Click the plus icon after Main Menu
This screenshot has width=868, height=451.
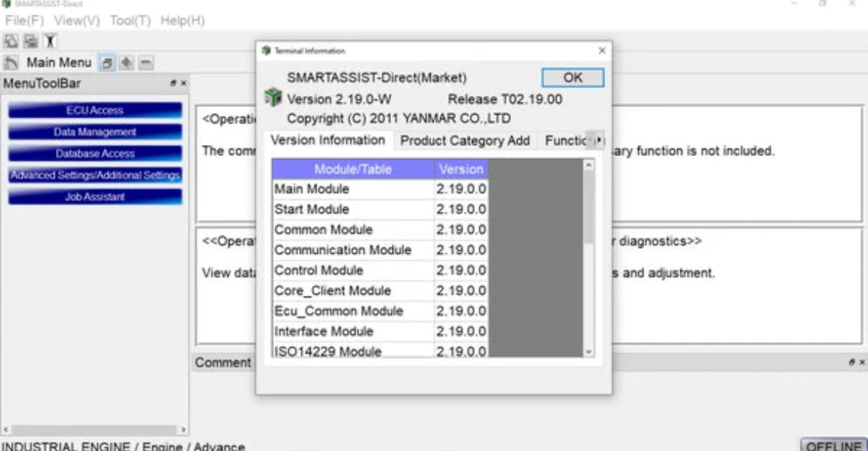pos(126,63)
